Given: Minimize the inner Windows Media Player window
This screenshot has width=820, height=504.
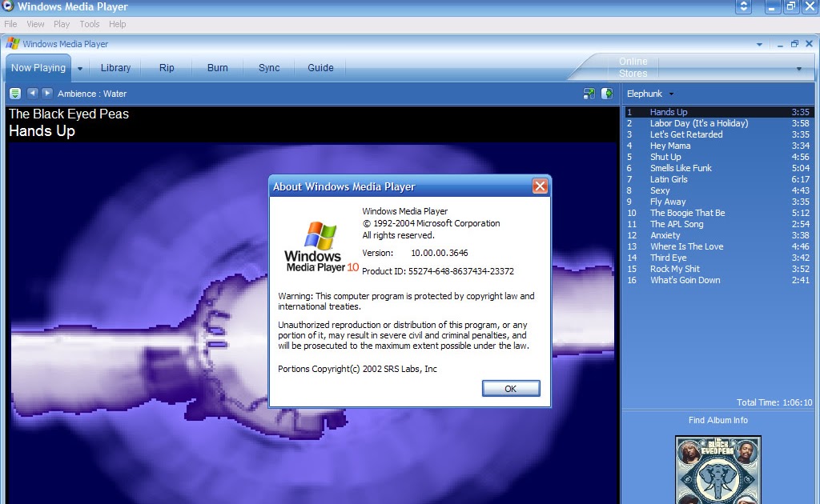Looking at the screenshot, I should tap(780, 44).
